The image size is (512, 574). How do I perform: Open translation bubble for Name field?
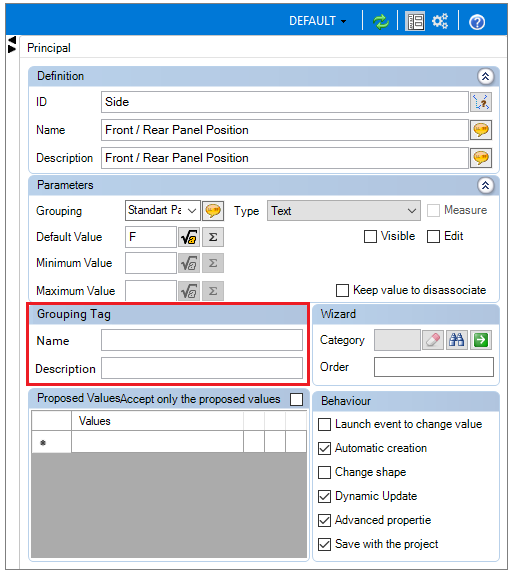(x=481, y=130)
